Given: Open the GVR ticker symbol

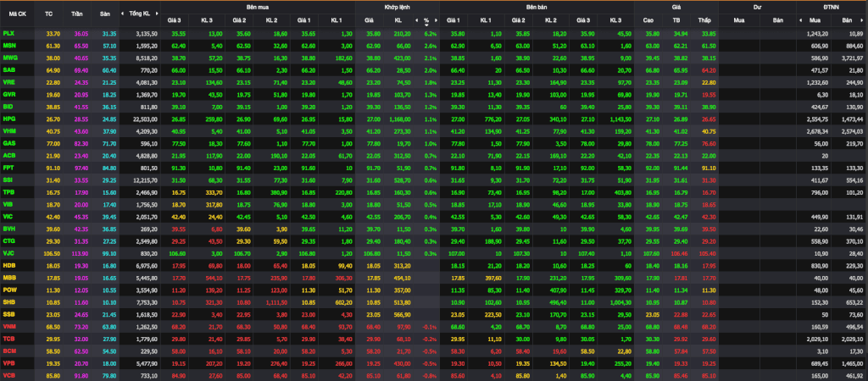Looking at the screenshot, I should click(8, 94).
